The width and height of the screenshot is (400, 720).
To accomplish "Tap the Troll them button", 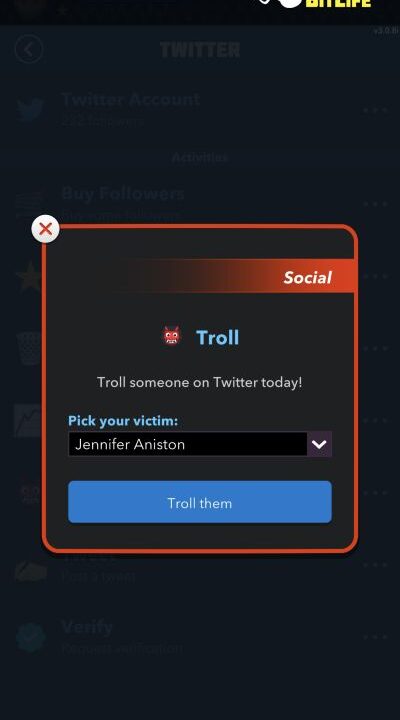I will [200, 502].
